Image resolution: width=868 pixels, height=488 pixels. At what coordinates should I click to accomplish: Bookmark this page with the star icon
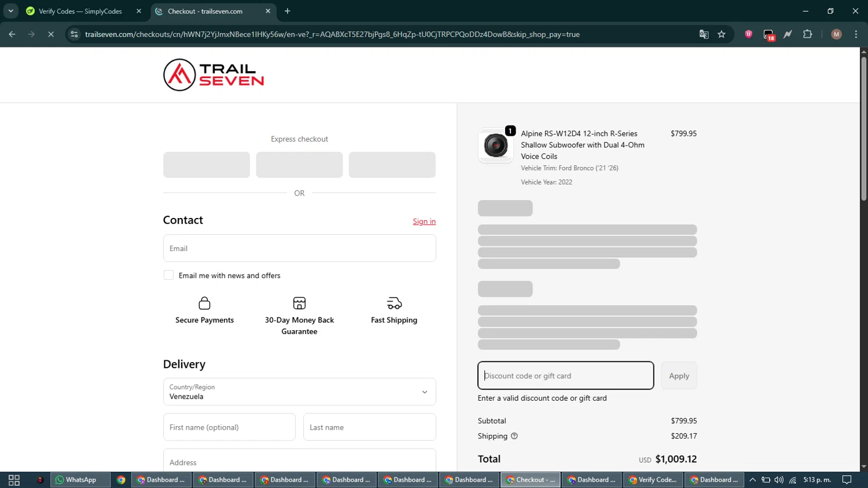pos(722,34)
